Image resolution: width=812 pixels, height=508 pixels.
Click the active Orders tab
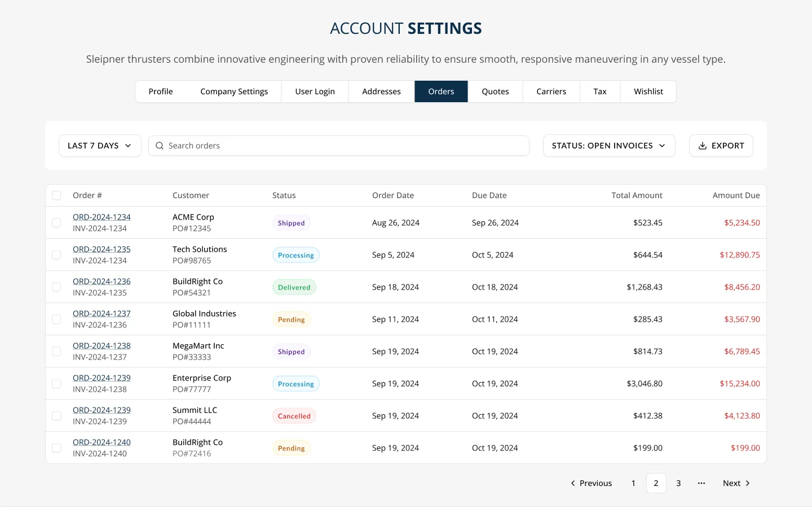coord(441,91)
